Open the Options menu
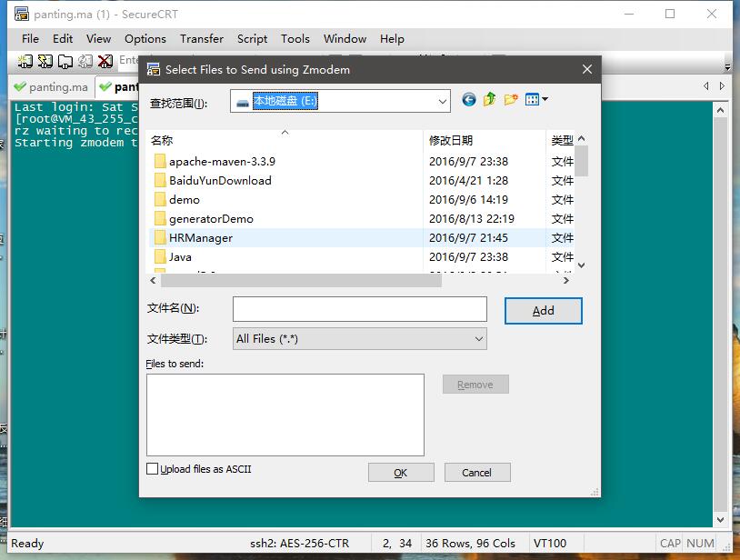 tap(145, 39)
